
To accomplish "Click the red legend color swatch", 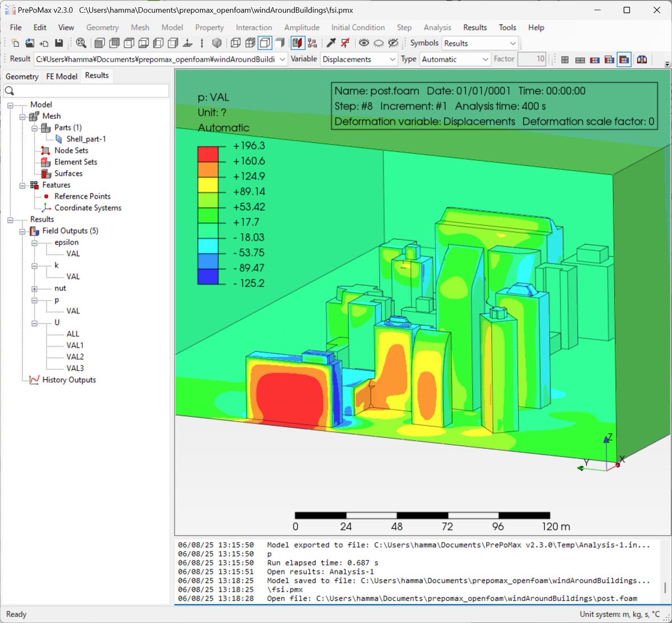I will click(x=208, y=154).
